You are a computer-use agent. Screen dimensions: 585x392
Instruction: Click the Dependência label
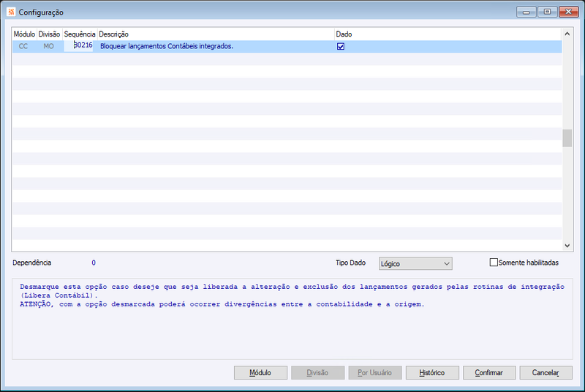[x=32, y=263]
